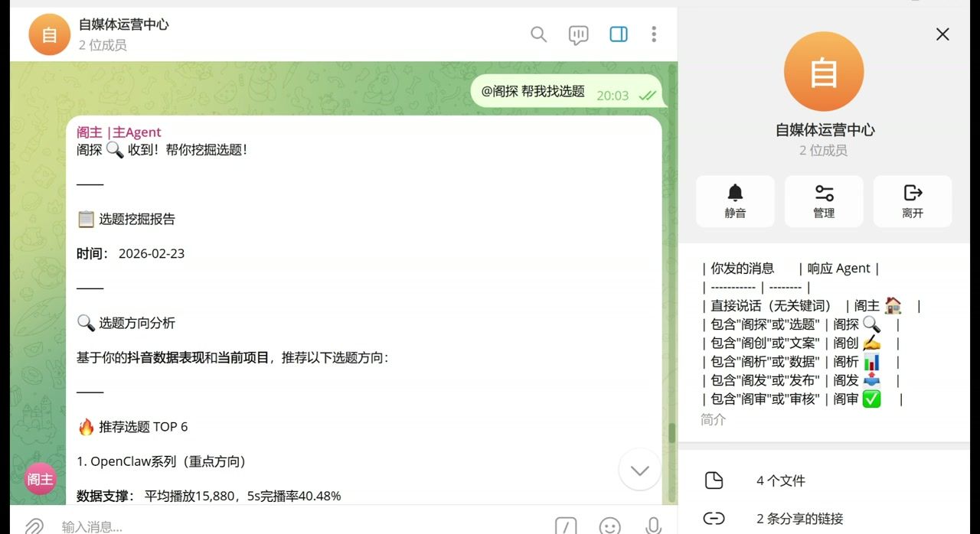Image resolution: width=980 pixels, height=534 pixels.
Task: Record a voice message with the microphone icon
Action: click(653, 526)
